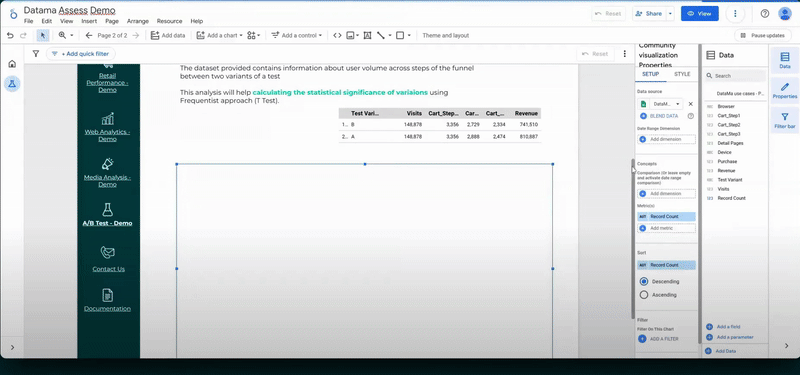Click the community visualizations and components icon
The image size is (800, 375).
[x=251, y=36]
